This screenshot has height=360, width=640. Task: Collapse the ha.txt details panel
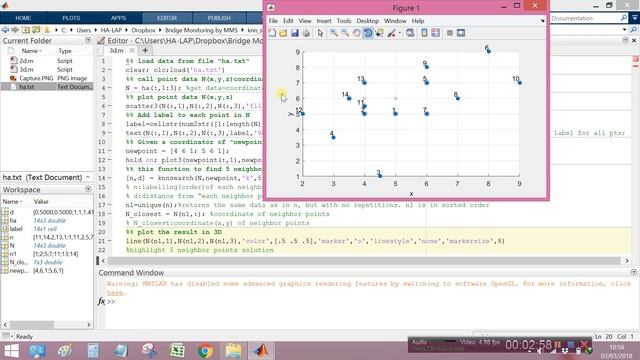(88, 177)
